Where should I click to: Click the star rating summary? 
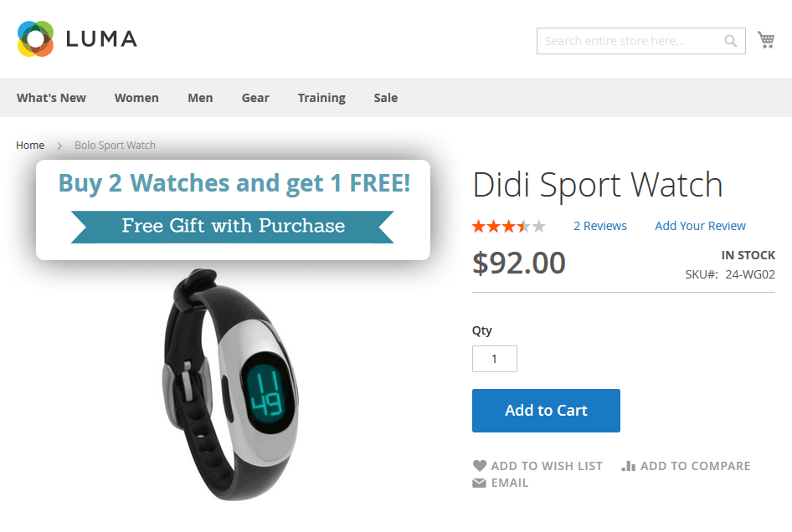pyautogui.click(x=509, y=226)
